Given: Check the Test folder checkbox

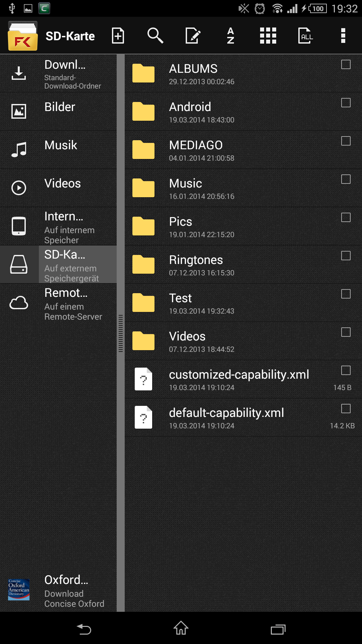Looking at the screenshot, I should click(x=346, y=294).
